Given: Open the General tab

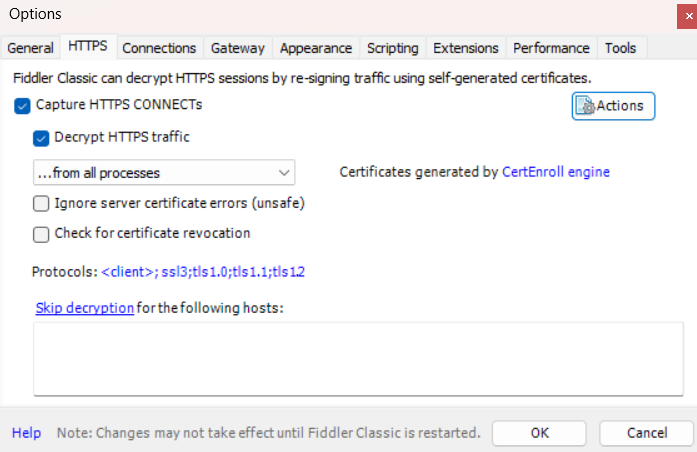Looking at the screenshot, I should coord(30,48).
